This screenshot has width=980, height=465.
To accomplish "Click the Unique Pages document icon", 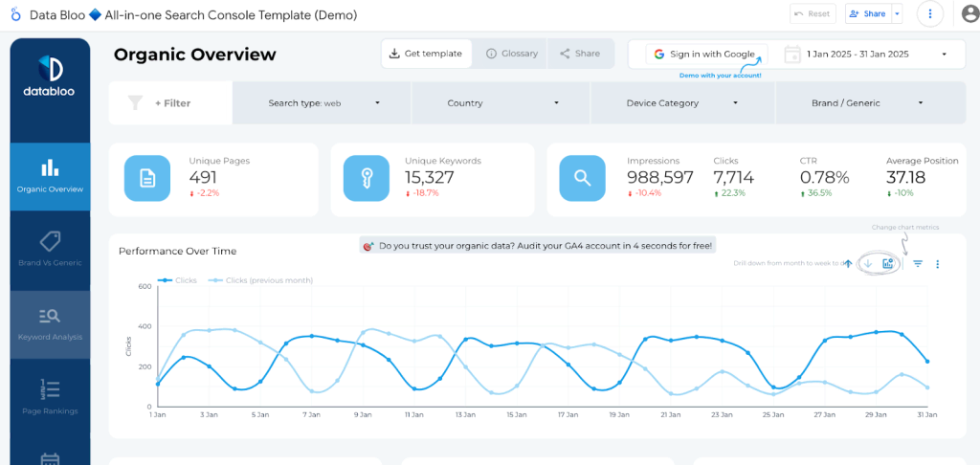I will [x=147, y=179].
